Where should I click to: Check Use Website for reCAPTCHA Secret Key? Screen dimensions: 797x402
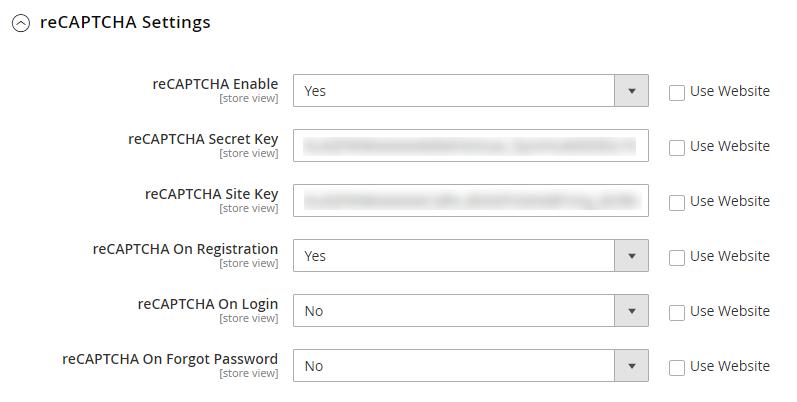tap(677, 147)
